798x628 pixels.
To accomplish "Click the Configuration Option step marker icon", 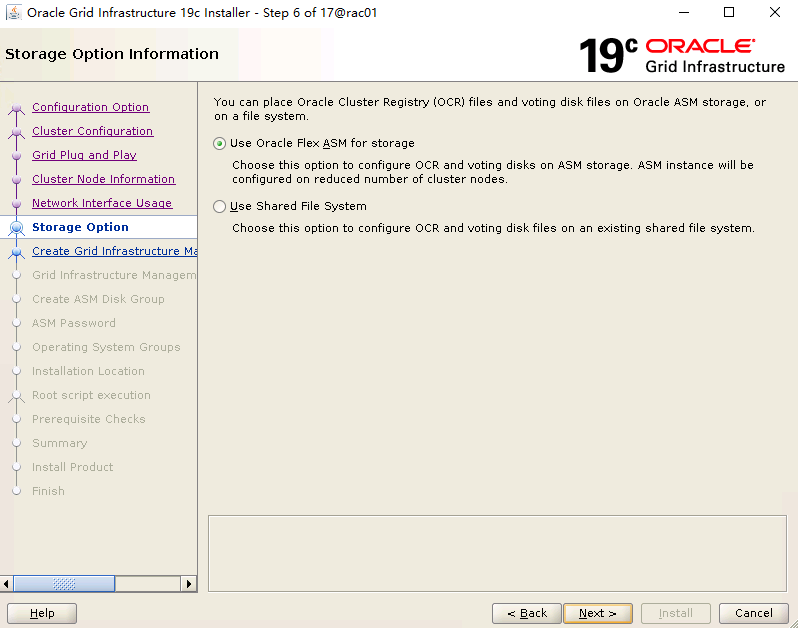I will (16, 108).
